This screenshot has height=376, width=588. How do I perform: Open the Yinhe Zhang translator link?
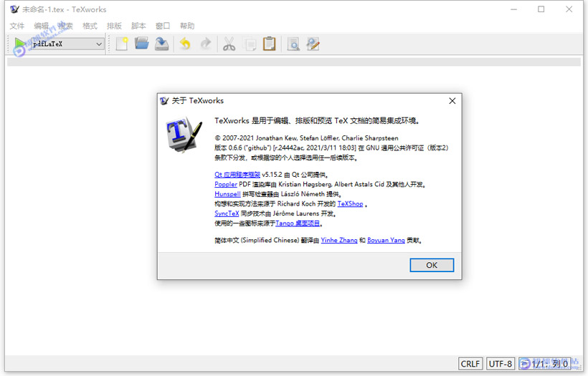[339, 240]
